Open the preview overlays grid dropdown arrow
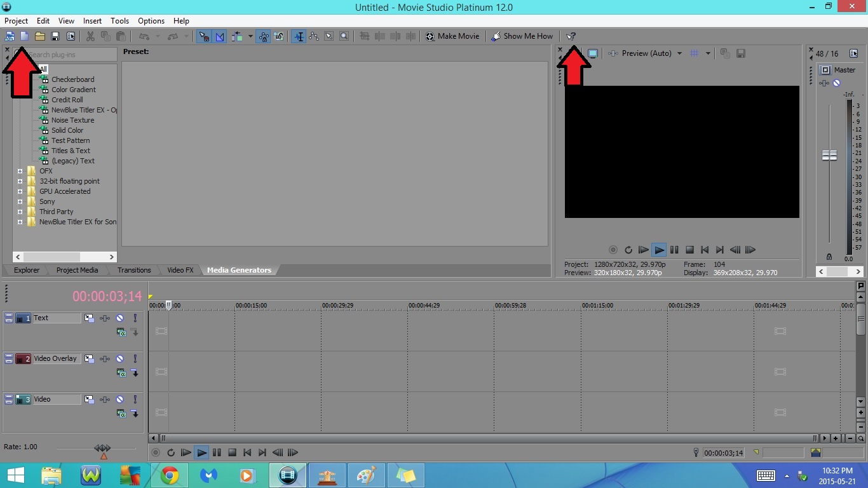868x488 pixels. click(x=708, y=53)
